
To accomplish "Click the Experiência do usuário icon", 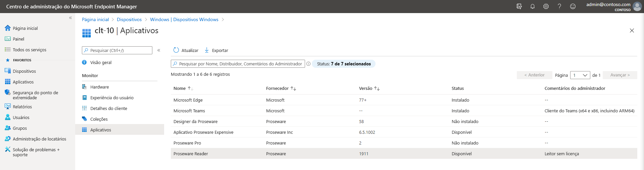I will click(85, 98).
